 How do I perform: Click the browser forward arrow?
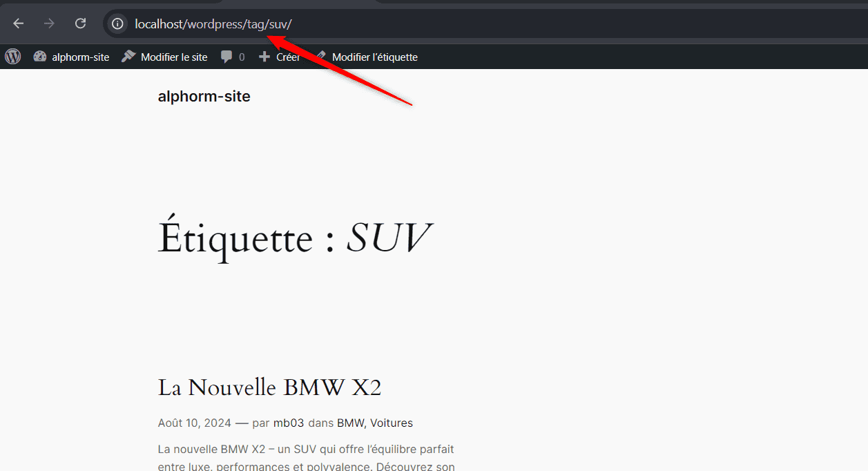(49, 23)
